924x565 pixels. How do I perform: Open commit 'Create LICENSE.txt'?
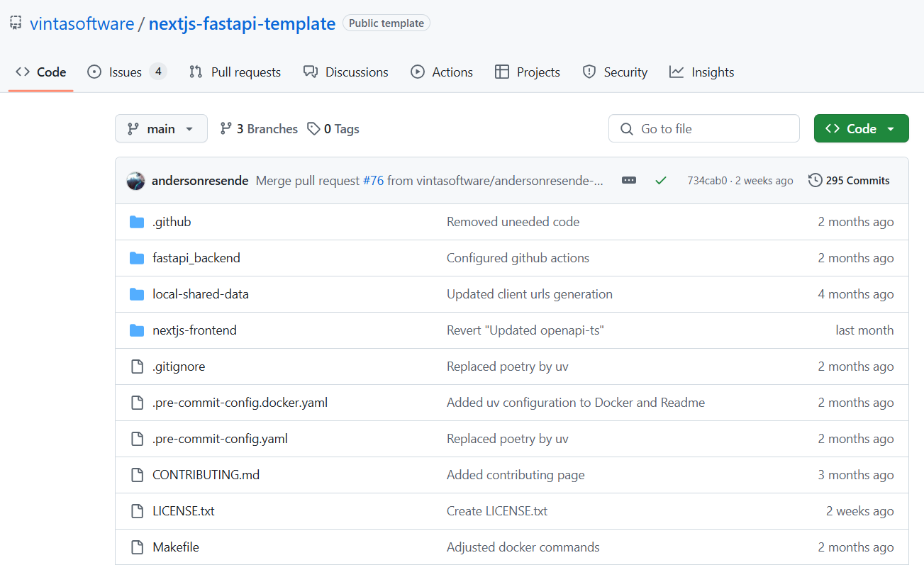(497, 511)
